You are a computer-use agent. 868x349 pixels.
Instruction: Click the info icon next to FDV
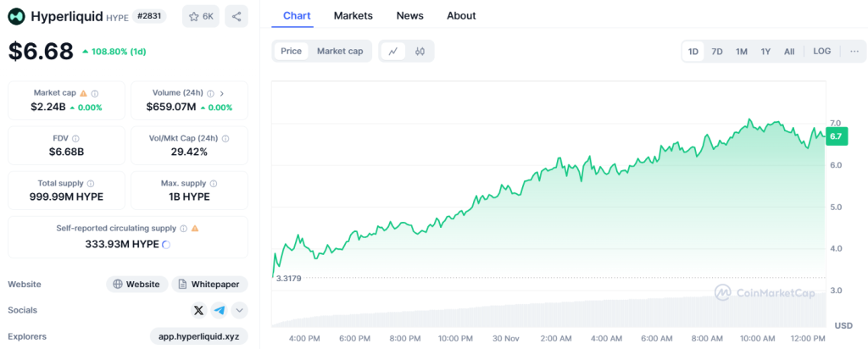point(75,138)
